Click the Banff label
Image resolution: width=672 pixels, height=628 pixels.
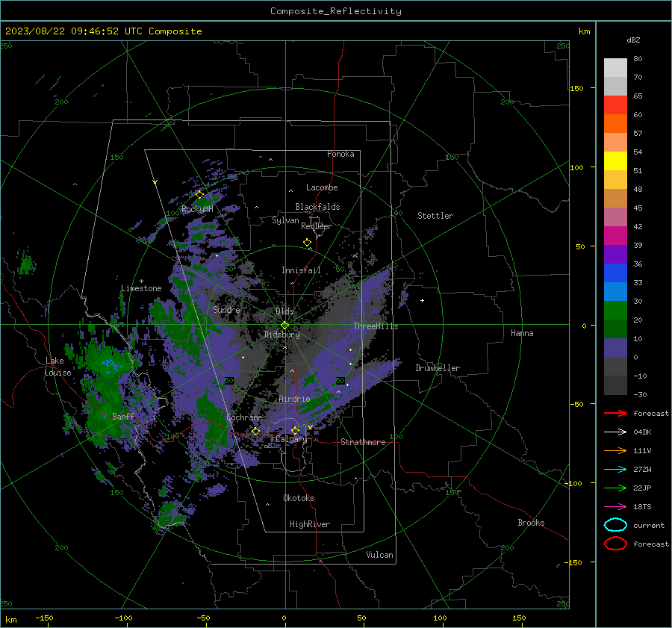coord(123,416)
